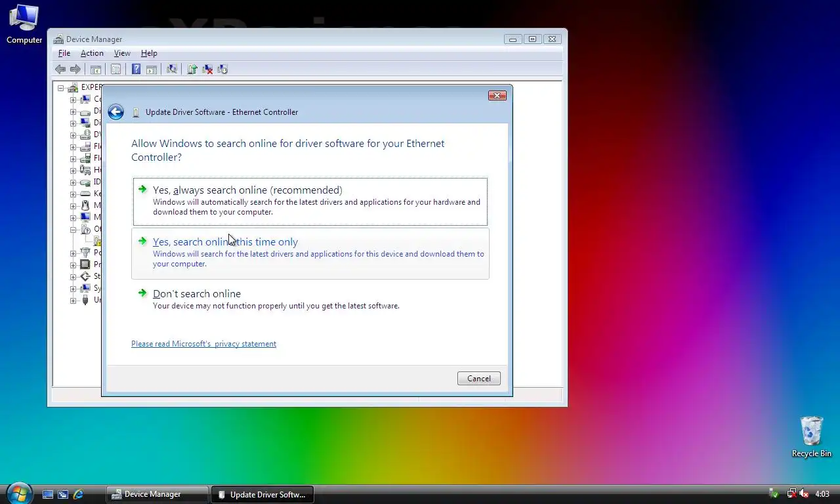Collapse the Other devices node
The height and width of the screenshot is (504, 840).
pos(73,230)
